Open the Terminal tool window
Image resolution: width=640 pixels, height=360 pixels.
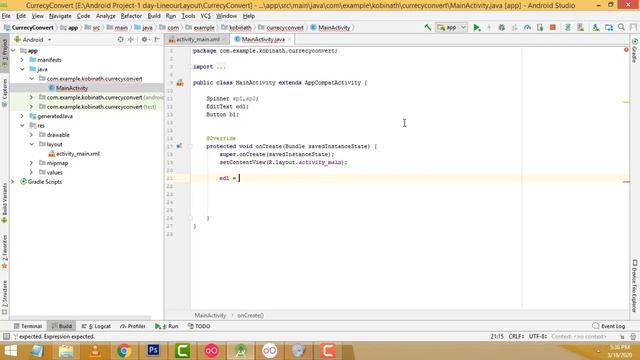click(28, 326)
